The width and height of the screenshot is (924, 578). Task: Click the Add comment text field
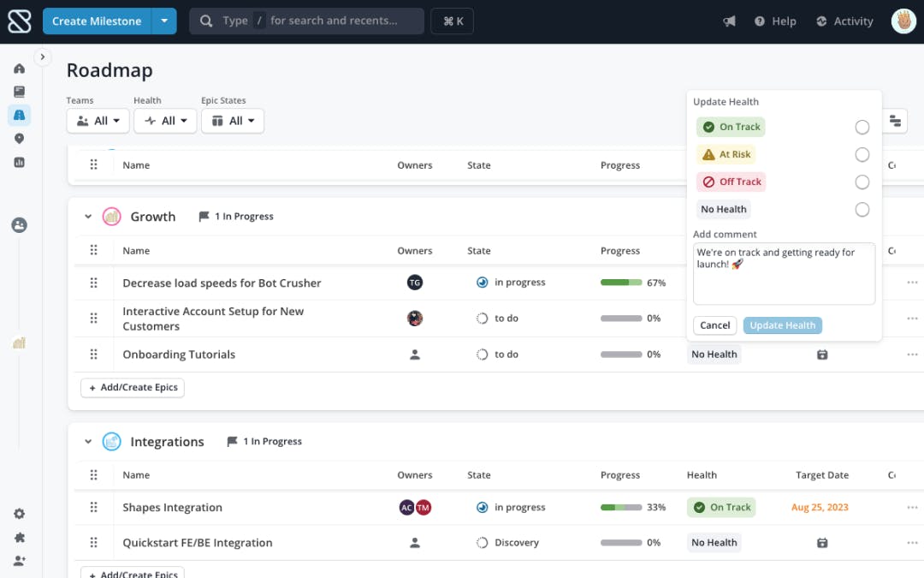784,274
